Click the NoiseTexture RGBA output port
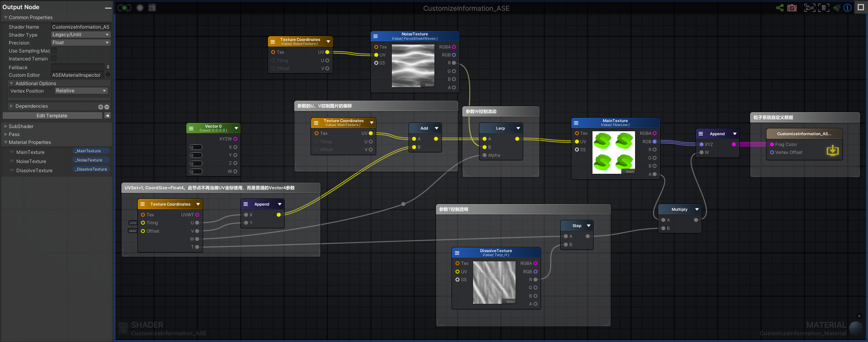Screen dimensions: 868x342 point(454,47)
